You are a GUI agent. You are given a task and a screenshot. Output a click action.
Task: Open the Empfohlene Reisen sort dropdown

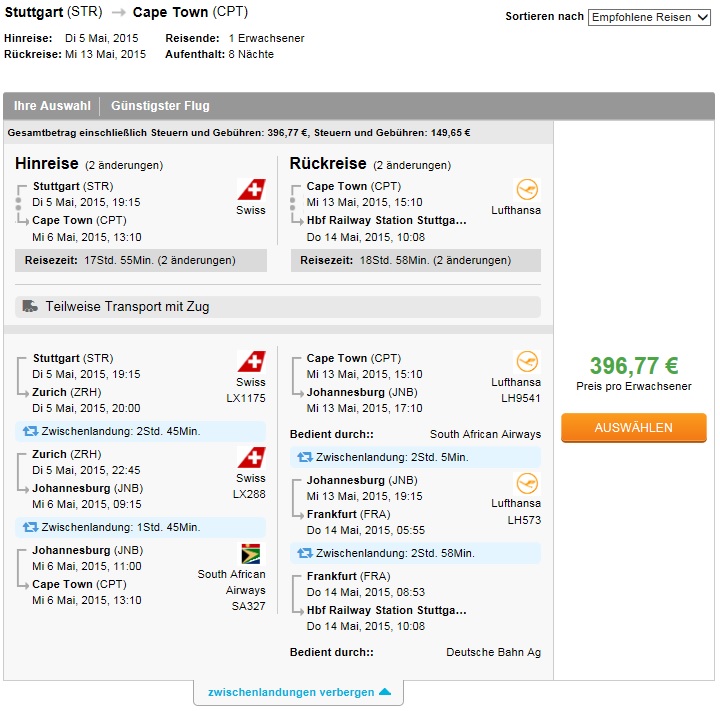(649, 17)
